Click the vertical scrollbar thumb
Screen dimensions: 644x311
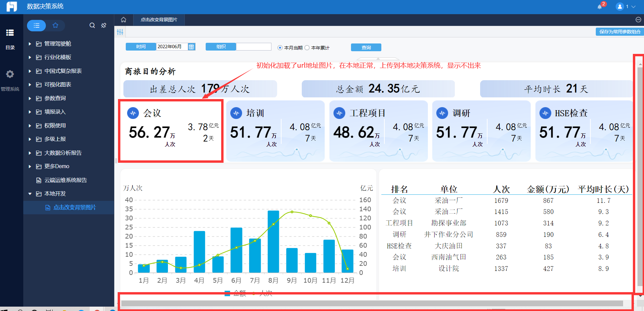click(640, 177)
